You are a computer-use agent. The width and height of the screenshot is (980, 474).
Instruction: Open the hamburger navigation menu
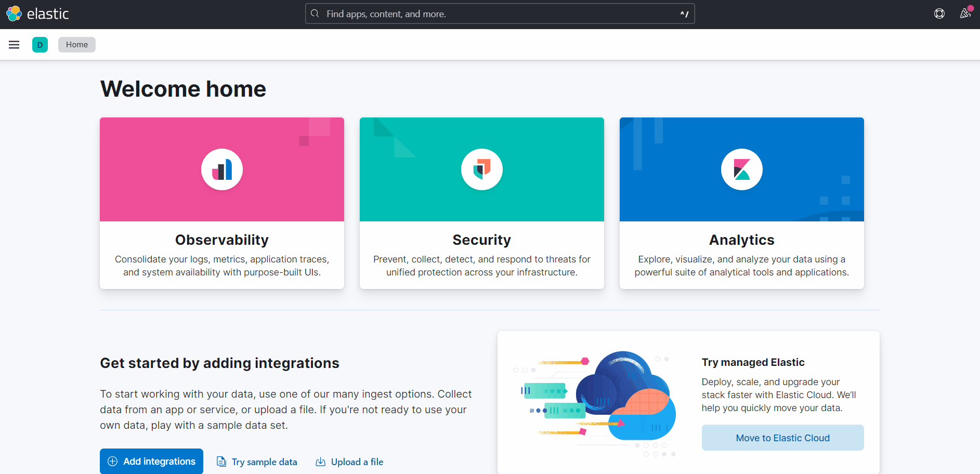point(14,45)
